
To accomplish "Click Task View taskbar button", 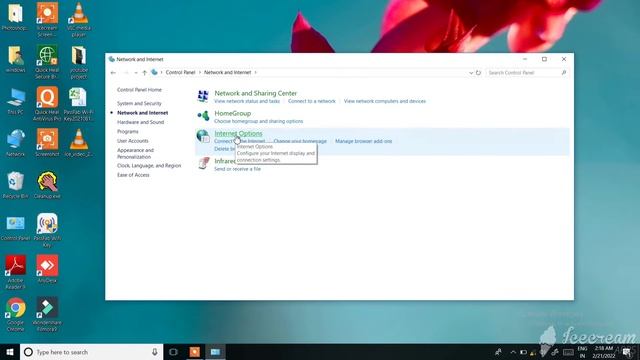I will click(x=173, y=352).
